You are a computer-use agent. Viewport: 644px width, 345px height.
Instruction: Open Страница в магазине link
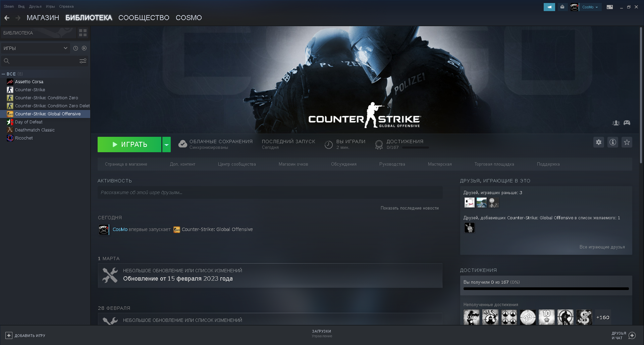point(126,164)
